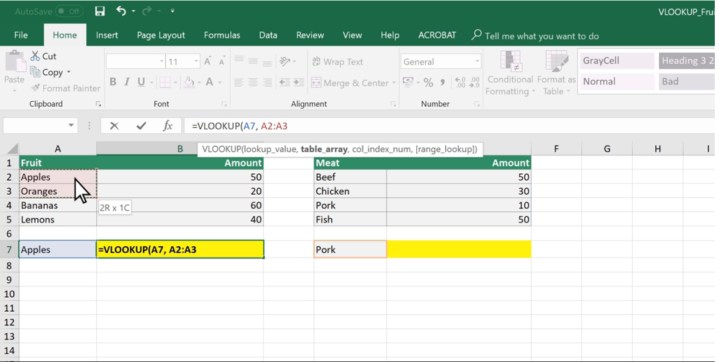Toggle Italic formatting
Viewport: 719px width, 362px height.
(x=127, y=82)
